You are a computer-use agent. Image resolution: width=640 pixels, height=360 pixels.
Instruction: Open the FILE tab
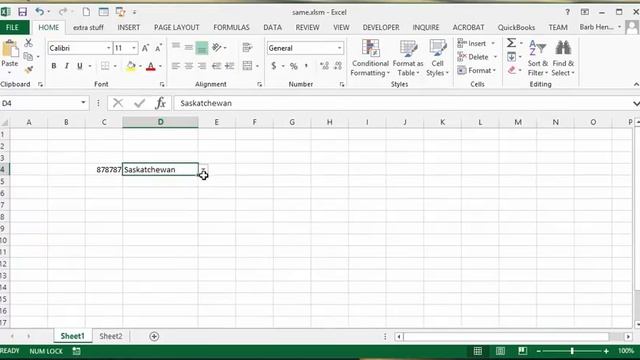tap(12, 27)
